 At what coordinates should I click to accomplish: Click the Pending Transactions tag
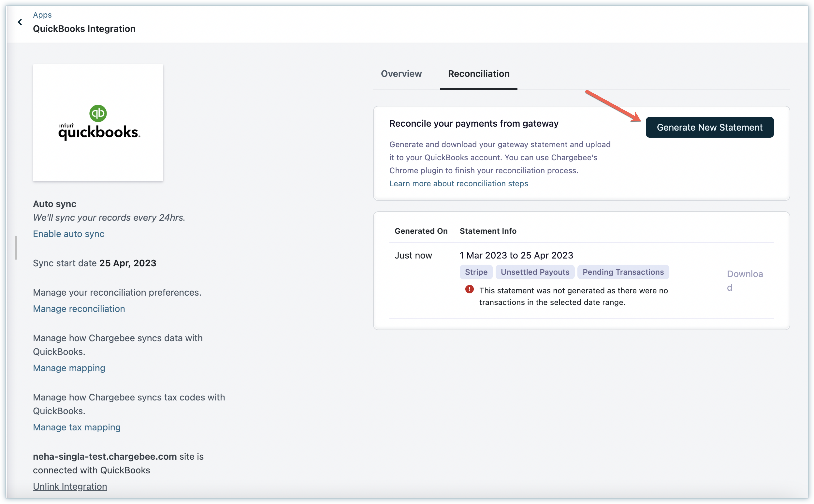pyautogui.click(x=623, y=272)
